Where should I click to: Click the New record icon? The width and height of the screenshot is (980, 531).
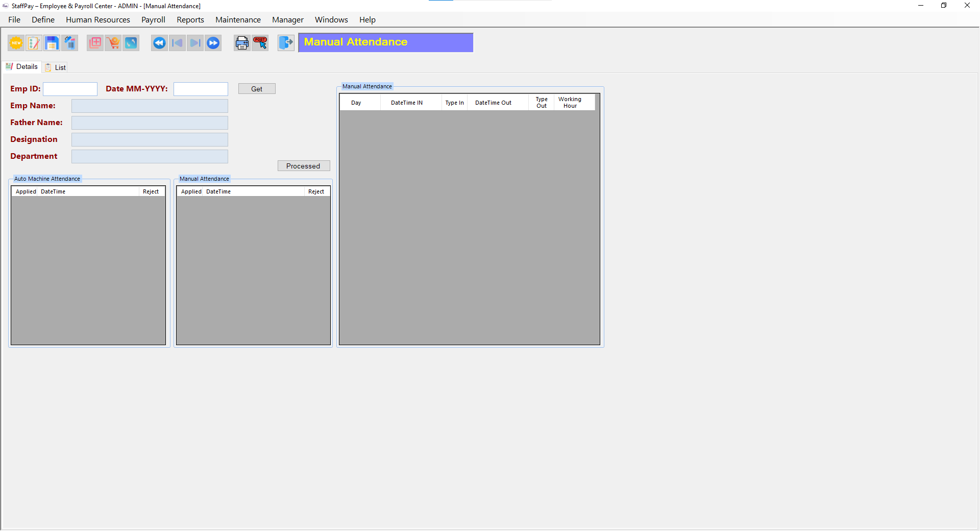[x=16, y=43]
